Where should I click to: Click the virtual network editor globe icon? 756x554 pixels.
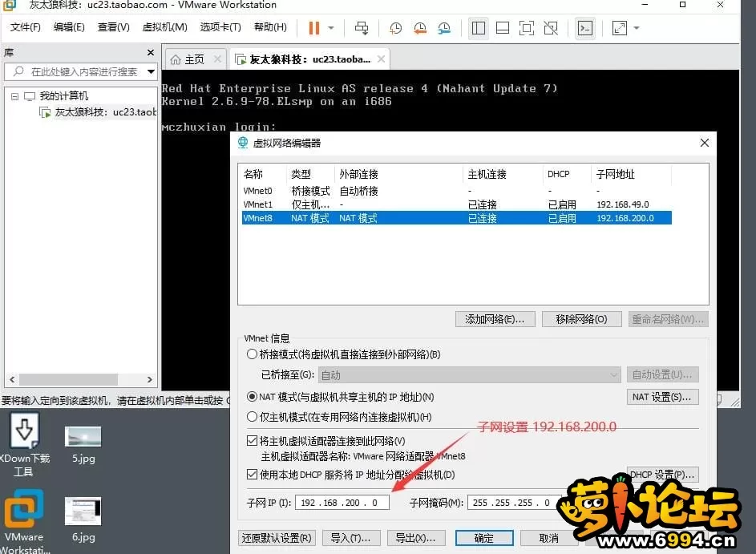click(243, 143)
